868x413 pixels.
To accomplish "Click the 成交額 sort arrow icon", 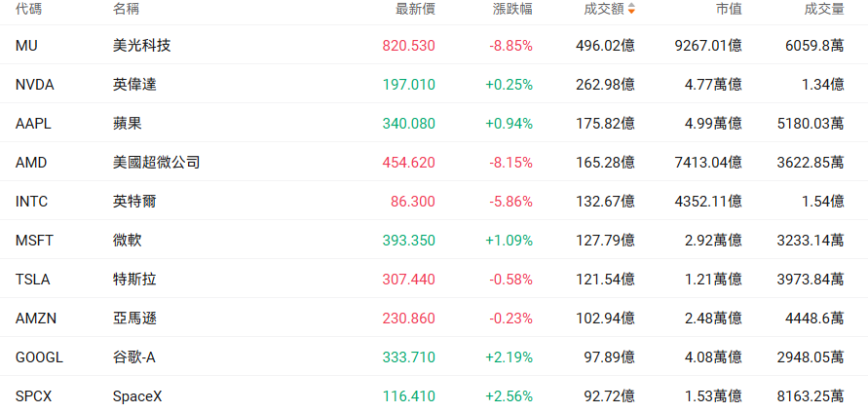I will pyautogui.click(x=631, y=10).
